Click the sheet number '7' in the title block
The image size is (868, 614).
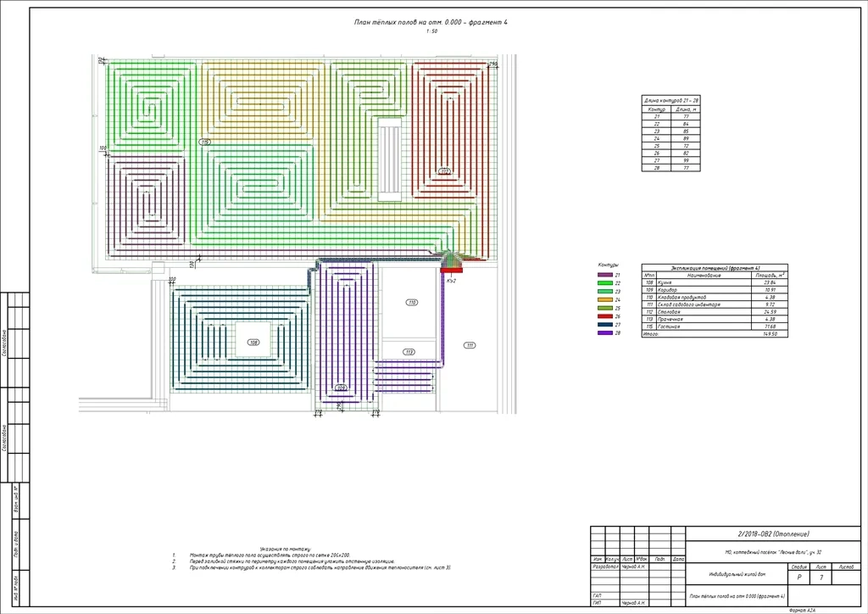click(821, 577)
